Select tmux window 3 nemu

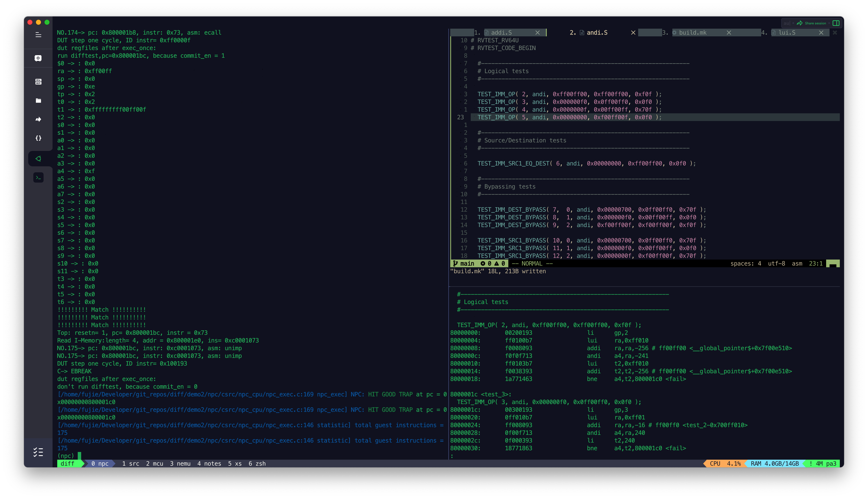point(180,463)
